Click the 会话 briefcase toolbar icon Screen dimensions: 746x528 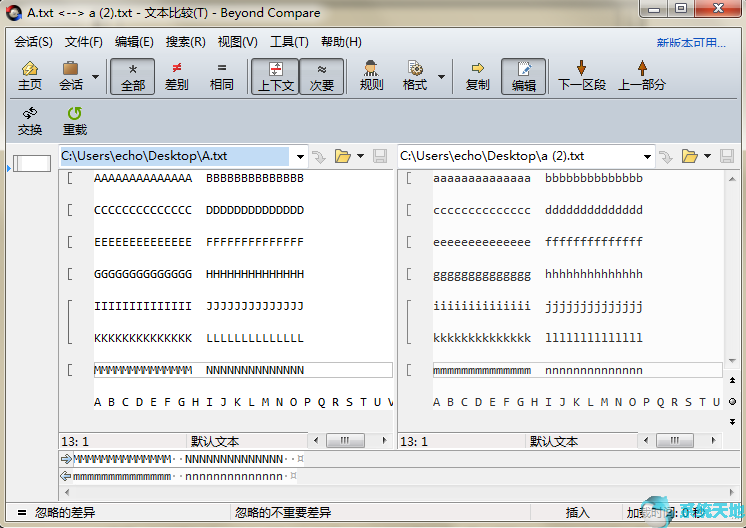point(70,76)
